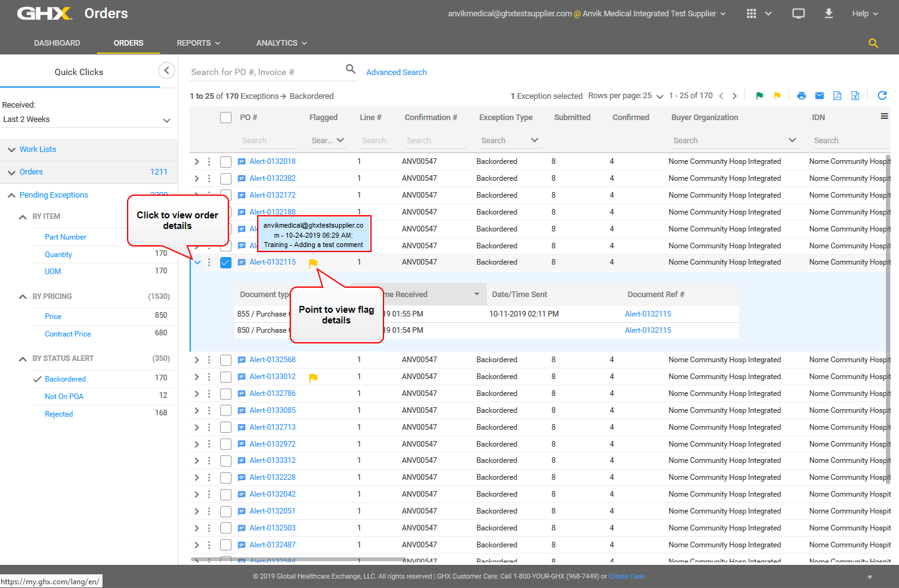Click the yellow search icon in nav bar
Image resolution: width=899 pixels, height=588 pixels.
pos(873,43)
